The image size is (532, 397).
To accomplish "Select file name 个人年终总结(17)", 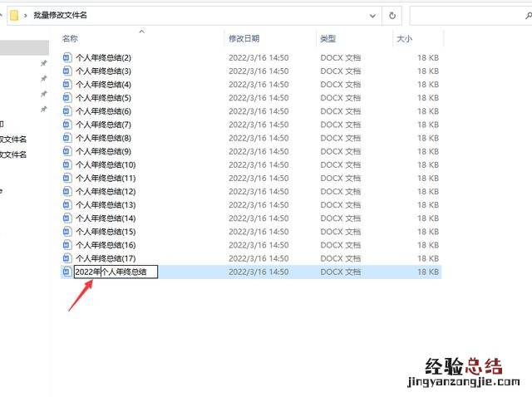I will (x=106, y=258).
